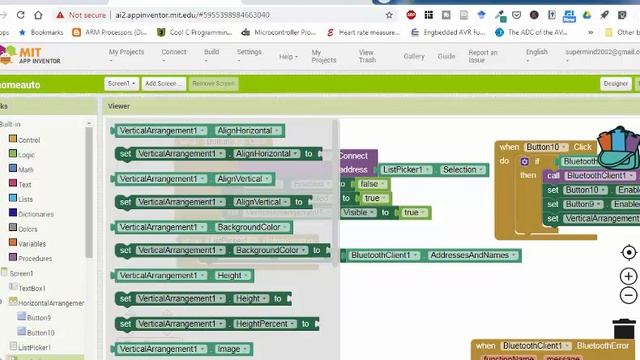Click the Not secure warning icon
Viewport: 640px width, 360px height.
(60, 15)
